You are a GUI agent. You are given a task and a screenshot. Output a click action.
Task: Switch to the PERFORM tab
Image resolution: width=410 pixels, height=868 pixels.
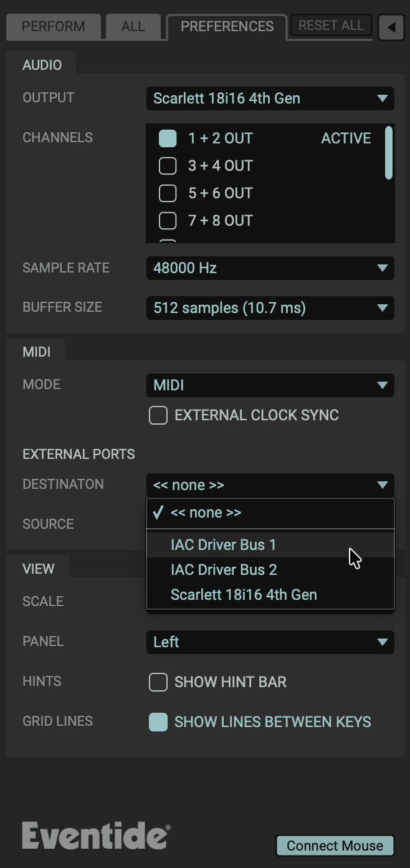[x=53, y=27]
